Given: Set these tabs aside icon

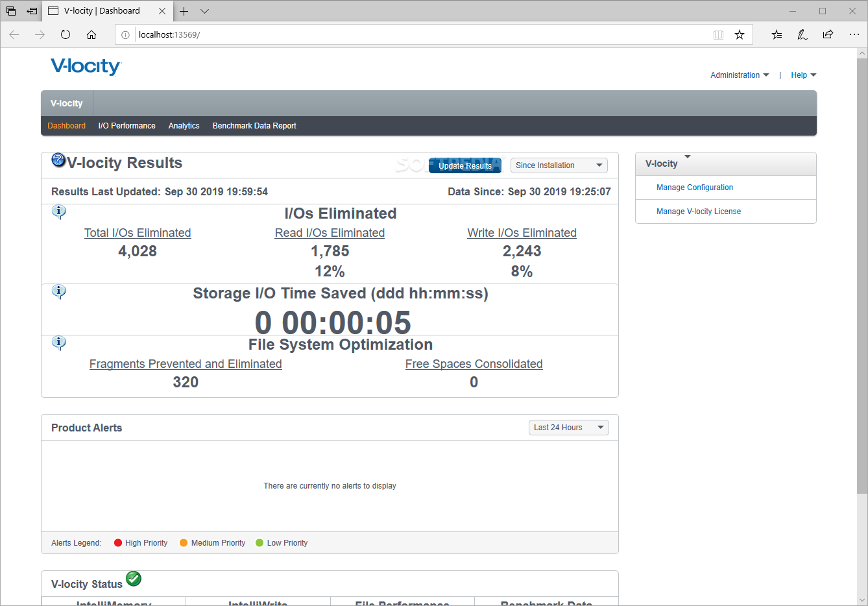Looking at the screenshot, I should 32,11.
